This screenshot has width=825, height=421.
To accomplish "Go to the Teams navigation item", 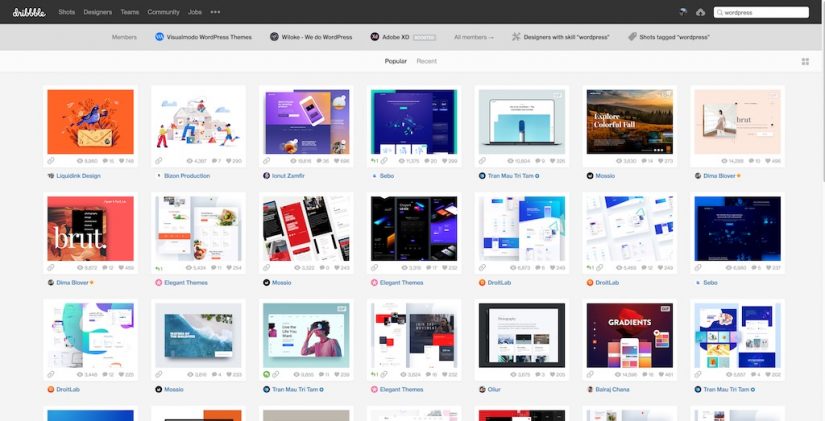I will coord(129,12).
